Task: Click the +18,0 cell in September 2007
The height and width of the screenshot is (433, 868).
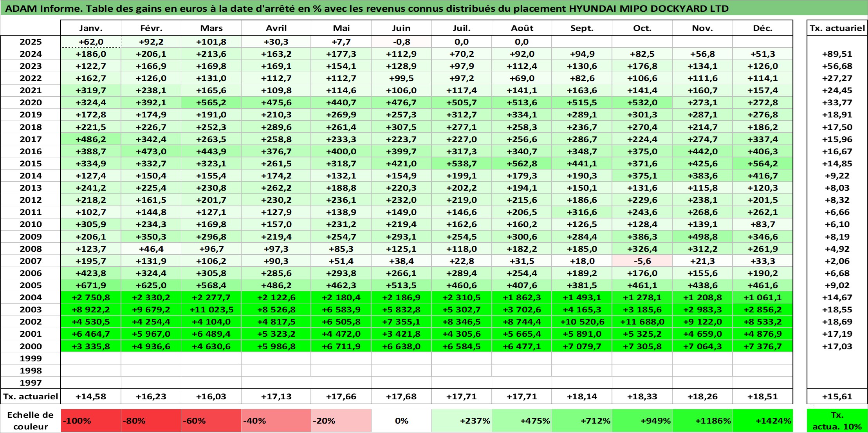Action: click(582, 261)
